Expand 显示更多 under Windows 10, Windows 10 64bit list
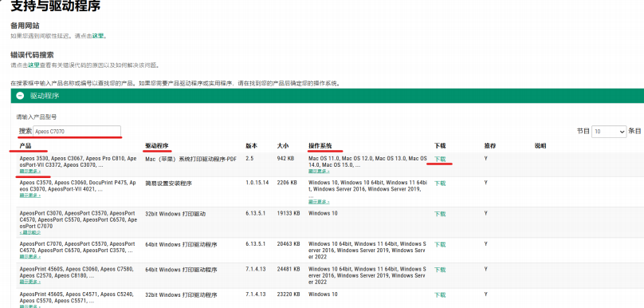This screenshot has height=308, width=644. pyautogui.click(x=319, y=202)
